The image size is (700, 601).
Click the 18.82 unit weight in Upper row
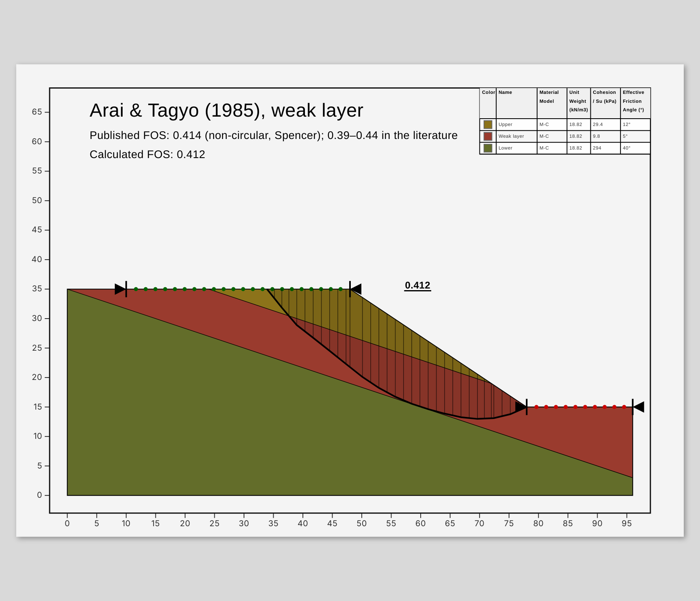[x=579, y=124]
